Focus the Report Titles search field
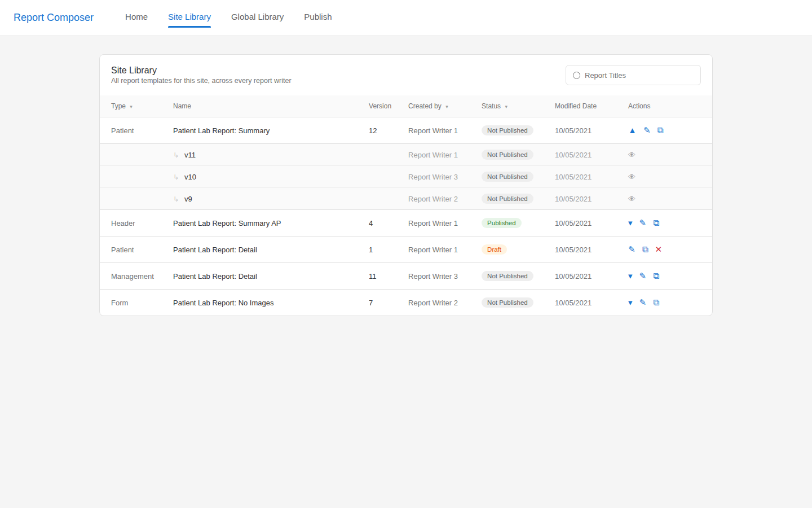The height and width of the screenshot is (508, 812). pos(633,75)
